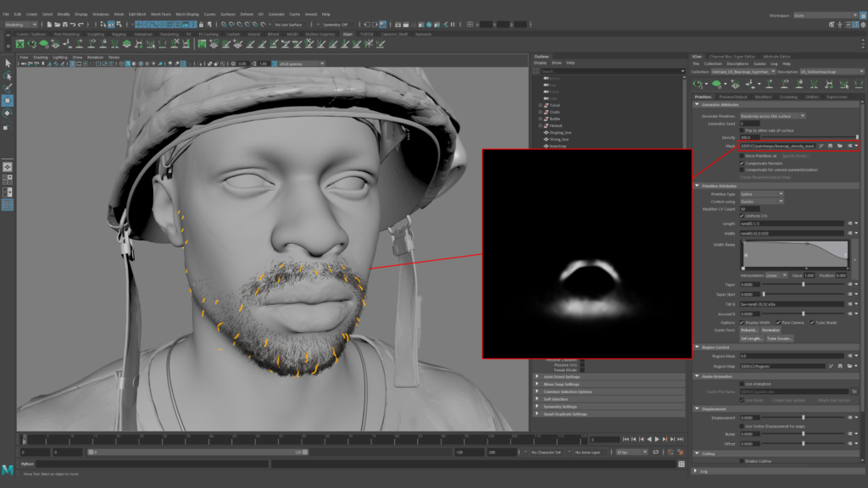Image resolution: width=868 pixels, height=488 pixels.
Task: Open the Primitive Type Spline dropdown
Action: pos(761,194)
